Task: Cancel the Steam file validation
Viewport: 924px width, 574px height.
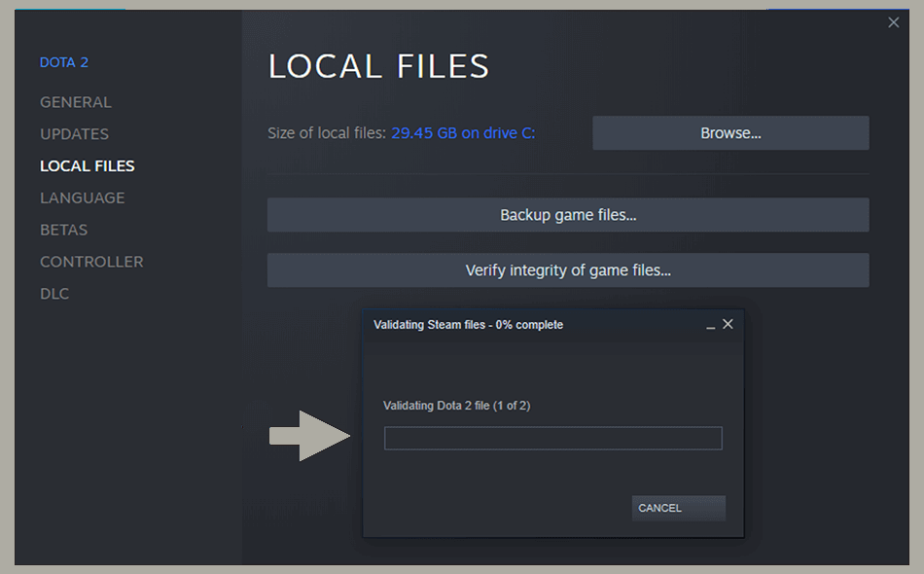Action: tap(678, 507)
